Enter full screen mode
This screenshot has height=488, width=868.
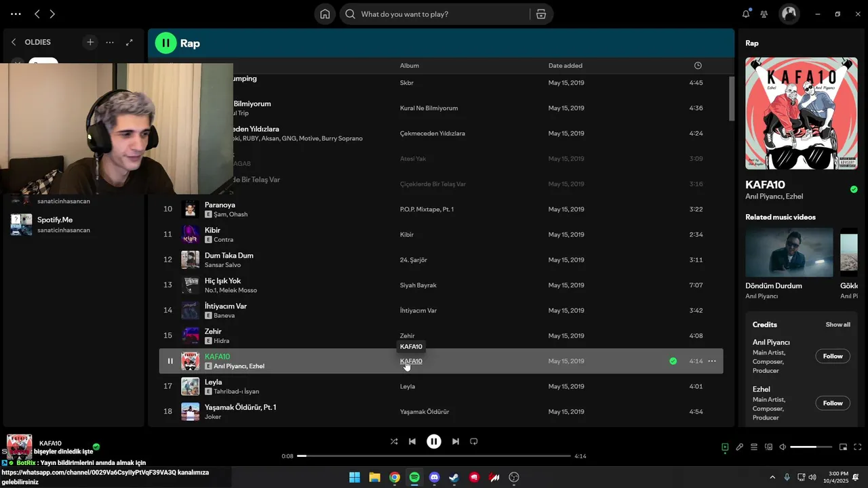pyautogui.click(x=858, y=447)
